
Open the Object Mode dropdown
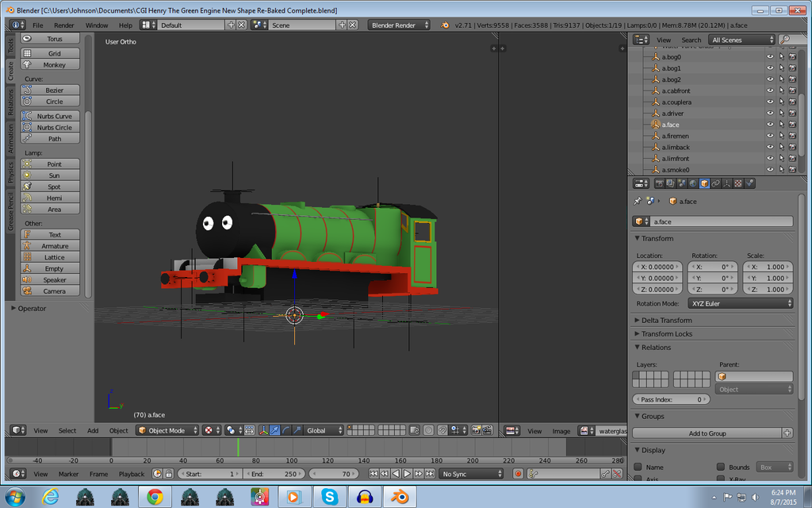(168, 430)
